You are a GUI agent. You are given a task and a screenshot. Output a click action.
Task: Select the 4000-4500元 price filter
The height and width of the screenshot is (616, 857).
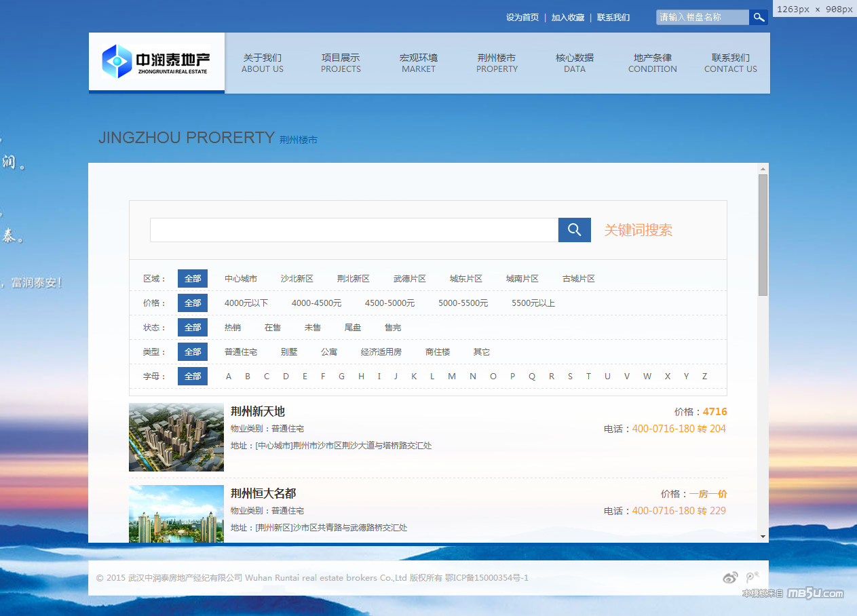(x=316, y=303)
